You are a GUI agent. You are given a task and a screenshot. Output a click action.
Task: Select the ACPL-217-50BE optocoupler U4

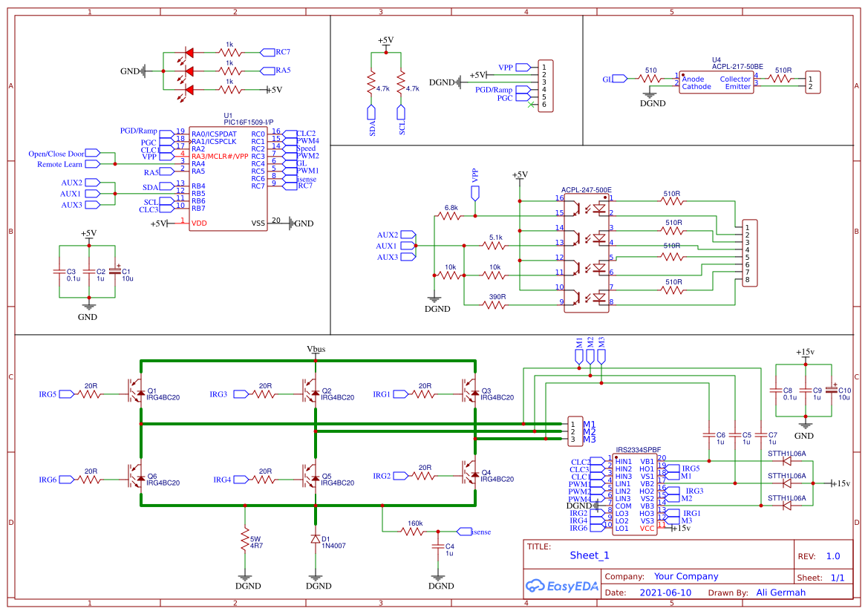717,80
